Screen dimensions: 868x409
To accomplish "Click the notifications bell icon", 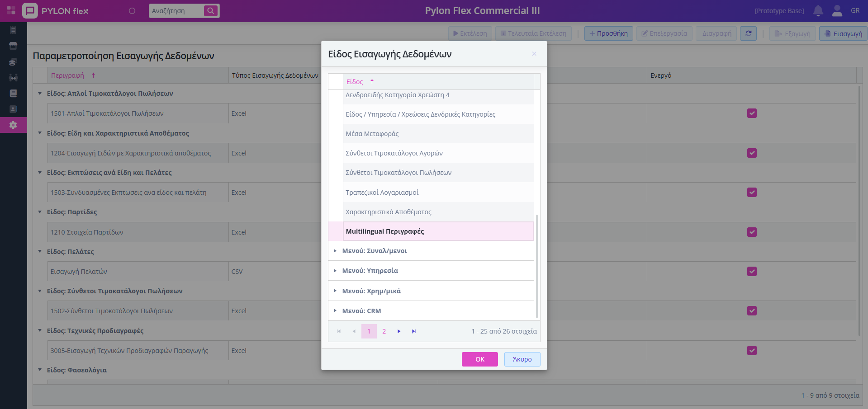I will click(818, 11).
